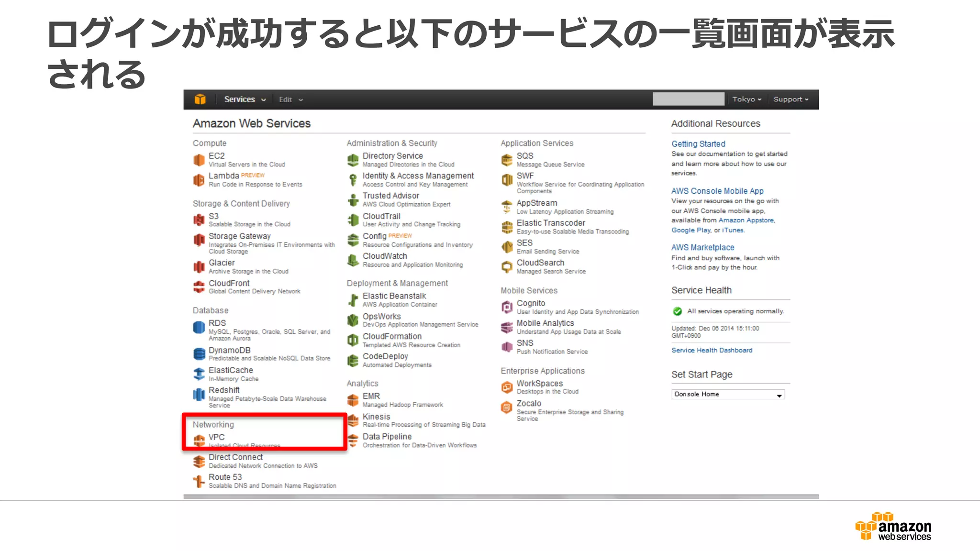This screenshot has width=980, height=551.
Task: Follow the Google Play link
Action: pos(690,230)
